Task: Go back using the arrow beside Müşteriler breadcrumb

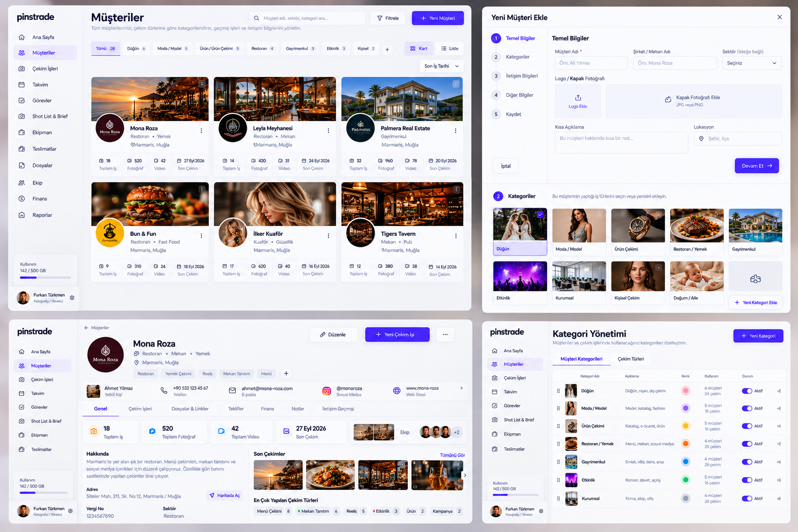Action: point(86,328)
